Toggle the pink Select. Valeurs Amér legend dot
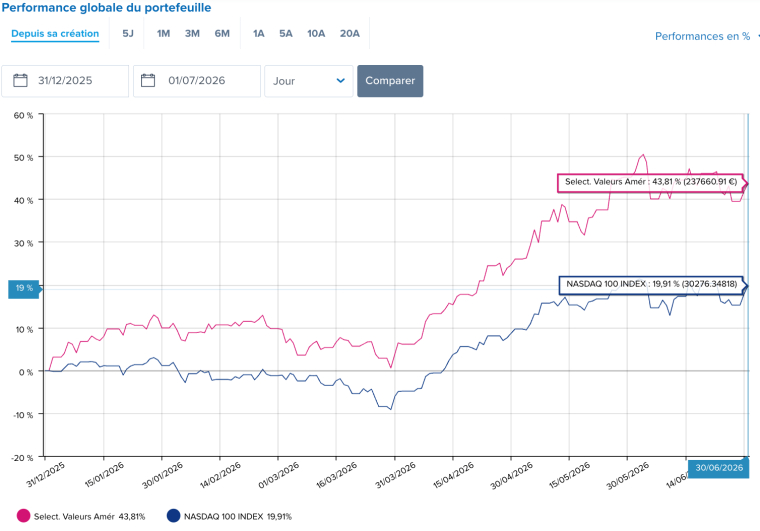Image resolution: width=760 pixels, height=531 pixels. (x=23, y=516)
